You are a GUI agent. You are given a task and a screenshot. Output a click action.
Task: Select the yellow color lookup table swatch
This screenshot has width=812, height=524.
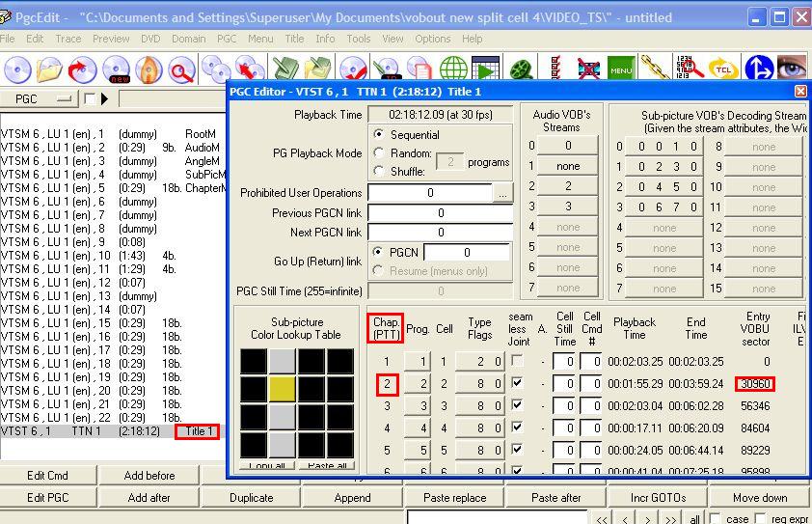[x=283, y=389]
